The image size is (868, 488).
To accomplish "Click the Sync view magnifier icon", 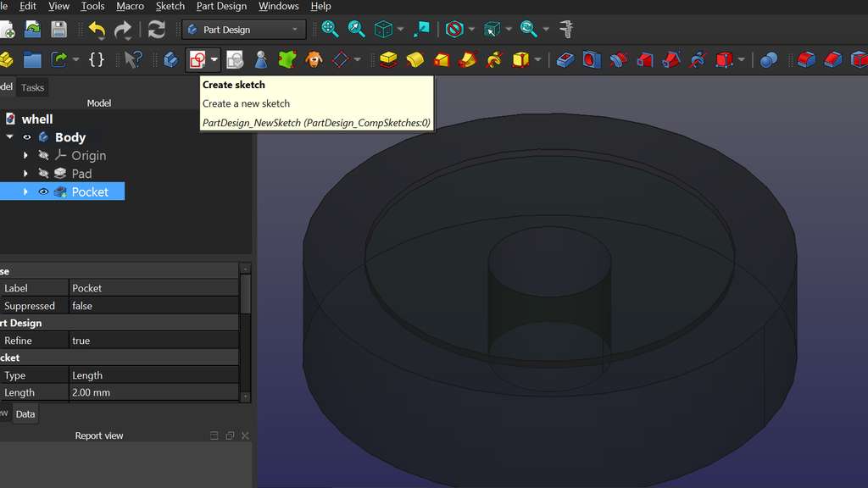I will click(528, 30).
